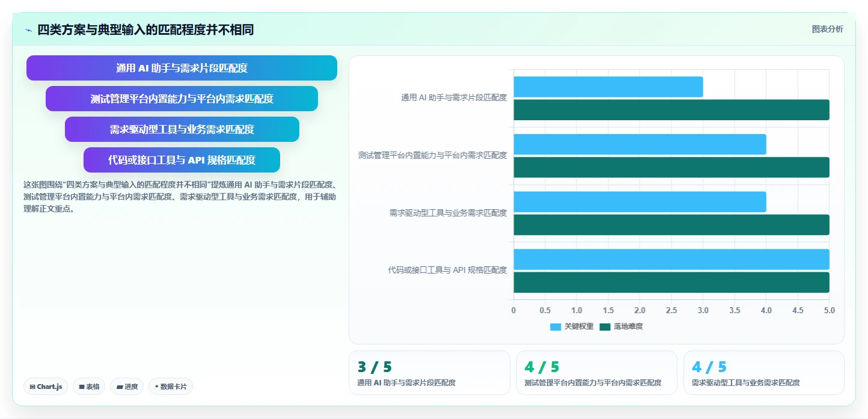The image size is (868, 419).
Task: Click the 数据卡片 tag chip
Action: pyautogui.click(x=170, y=387)
